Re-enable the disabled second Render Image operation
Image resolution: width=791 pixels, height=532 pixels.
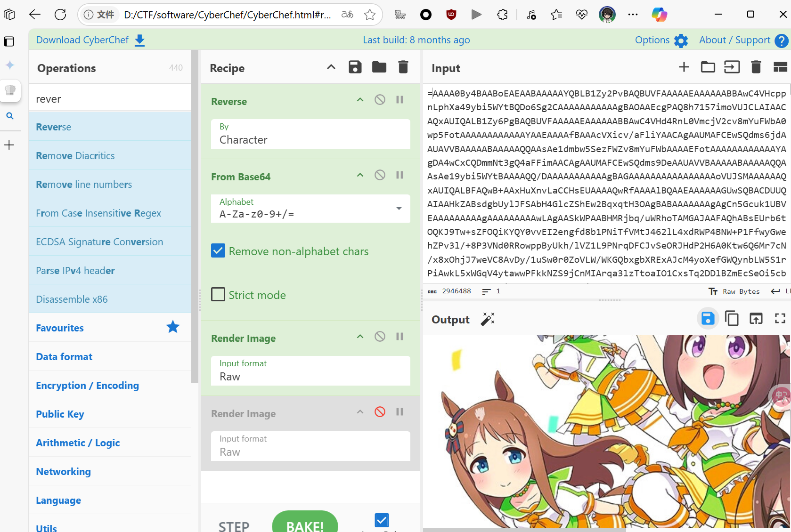[x=380, y=412]
